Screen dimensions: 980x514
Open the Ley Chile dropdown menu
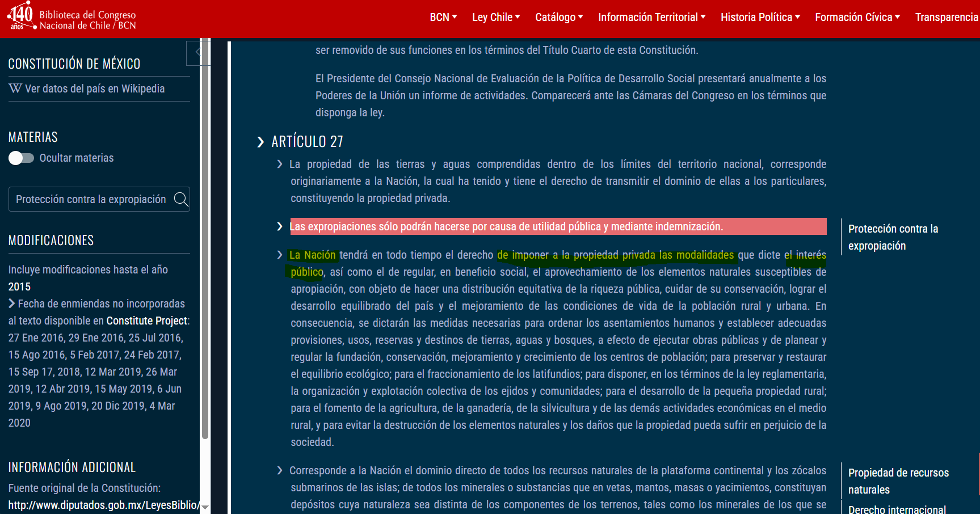coord(496,18)
